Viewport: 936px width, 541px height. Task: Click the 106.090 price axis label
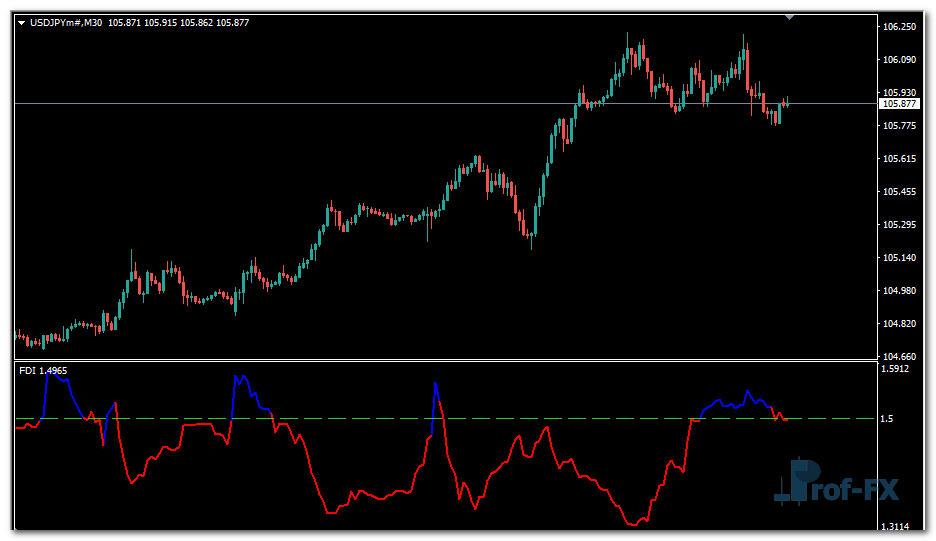pos(899,60)
